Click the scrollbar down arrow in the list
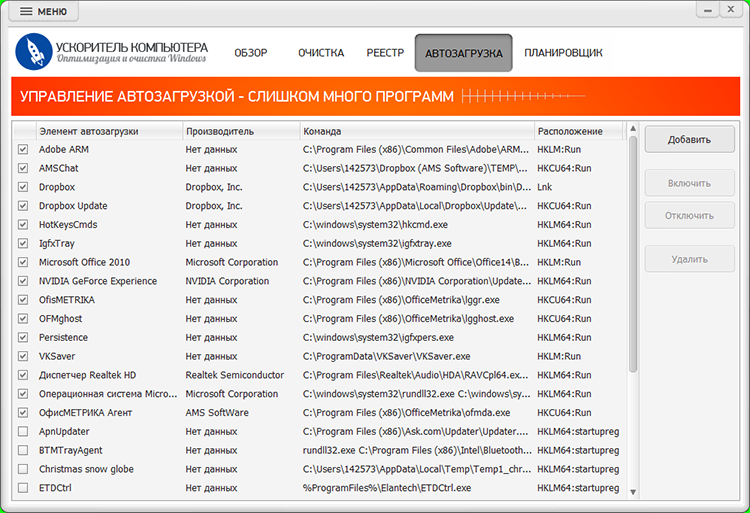The height and width of the screenshot is (513, 750). [x=632, y=491]
